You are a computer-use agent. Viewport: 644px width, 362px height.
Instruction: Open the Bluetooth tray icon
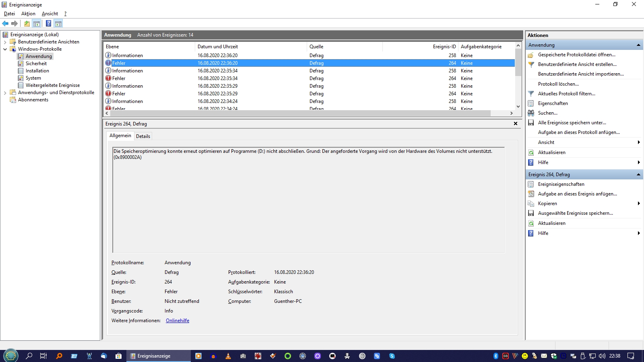point(496,356)
